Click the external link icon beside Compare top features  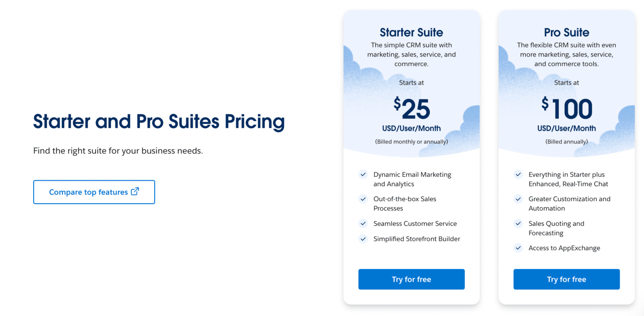[x=135, y=192]
